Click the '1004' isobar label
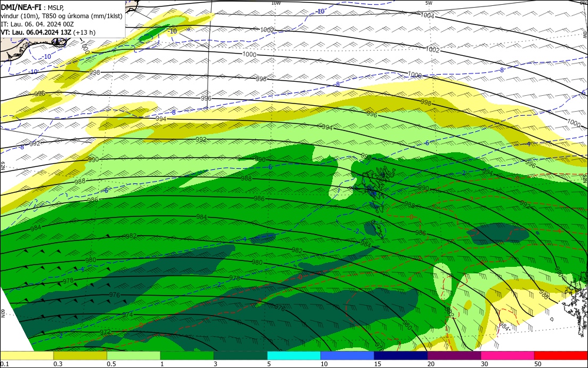588x368 pixels. point(427,15)
